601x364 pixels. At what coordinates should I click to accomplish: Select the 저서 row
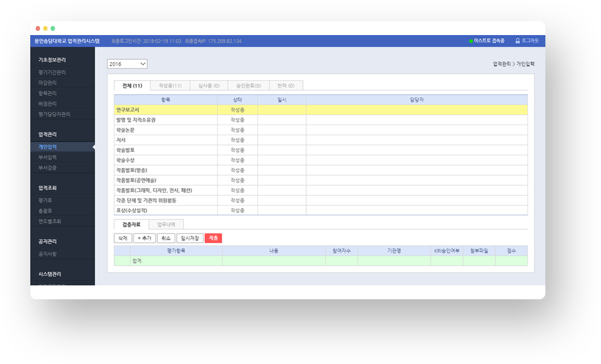click(321, 140)
